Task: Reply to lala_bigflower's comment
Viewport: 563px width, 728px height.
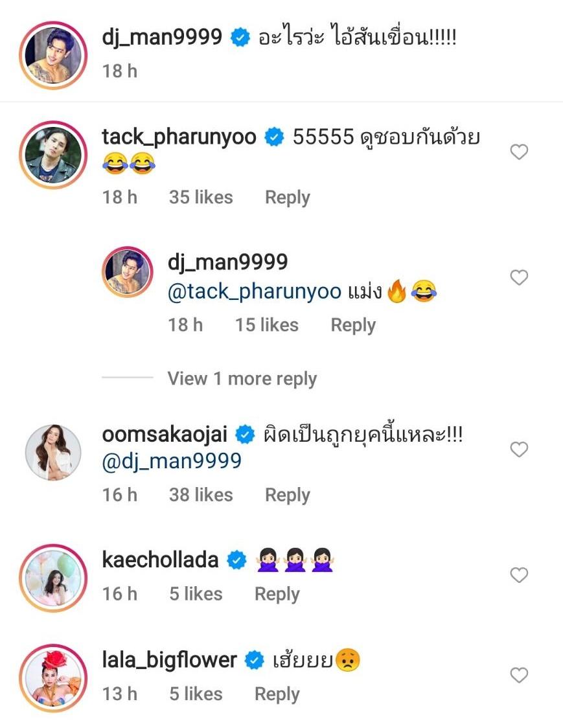Action: point(277,694)
